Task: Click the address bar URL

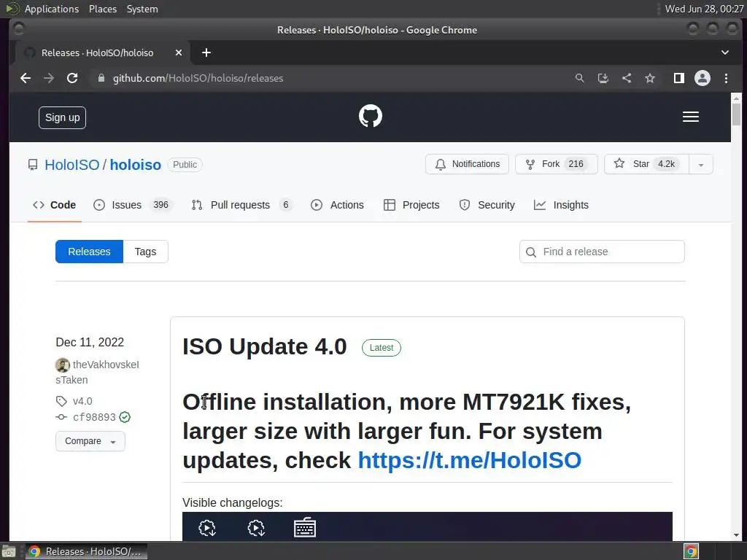Action: click(198, 78)
